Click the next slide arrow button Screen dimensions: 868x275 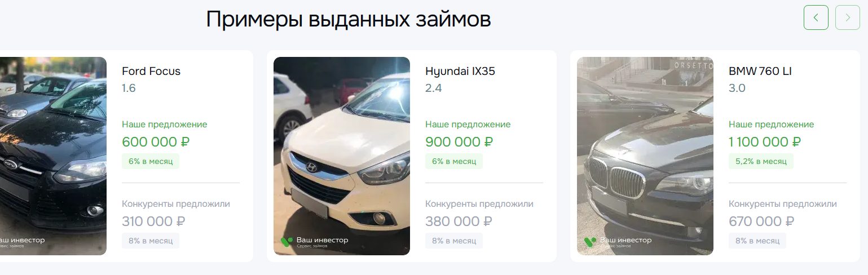[847, 17]
